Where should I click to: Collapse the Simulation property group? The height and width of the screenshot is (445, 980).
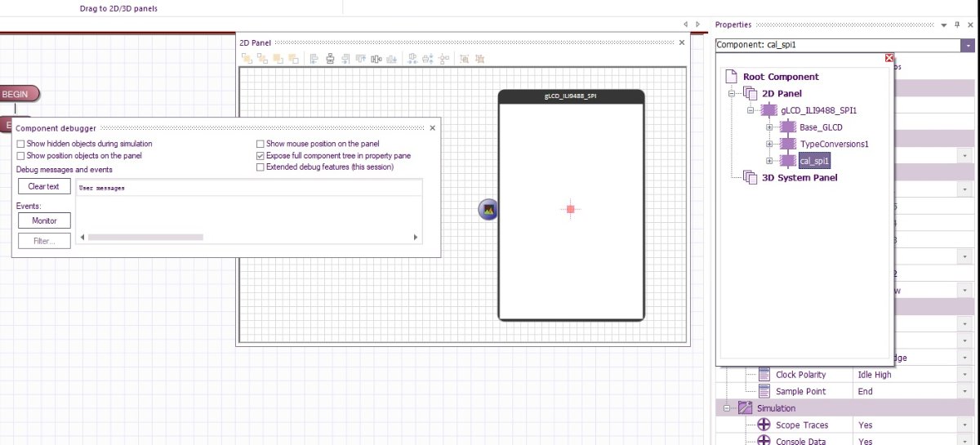[x=723, y=408]
